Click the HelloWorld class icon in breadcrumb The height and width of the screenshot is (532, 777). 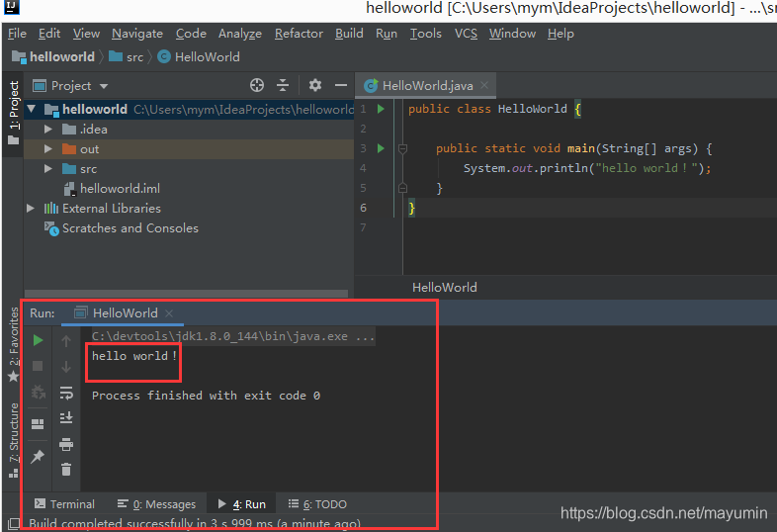coord(164,56)
